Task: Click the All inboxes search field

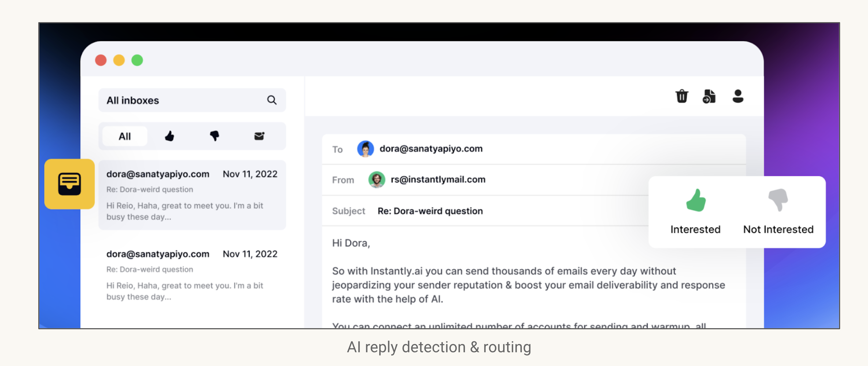Action: click(182, 100)
